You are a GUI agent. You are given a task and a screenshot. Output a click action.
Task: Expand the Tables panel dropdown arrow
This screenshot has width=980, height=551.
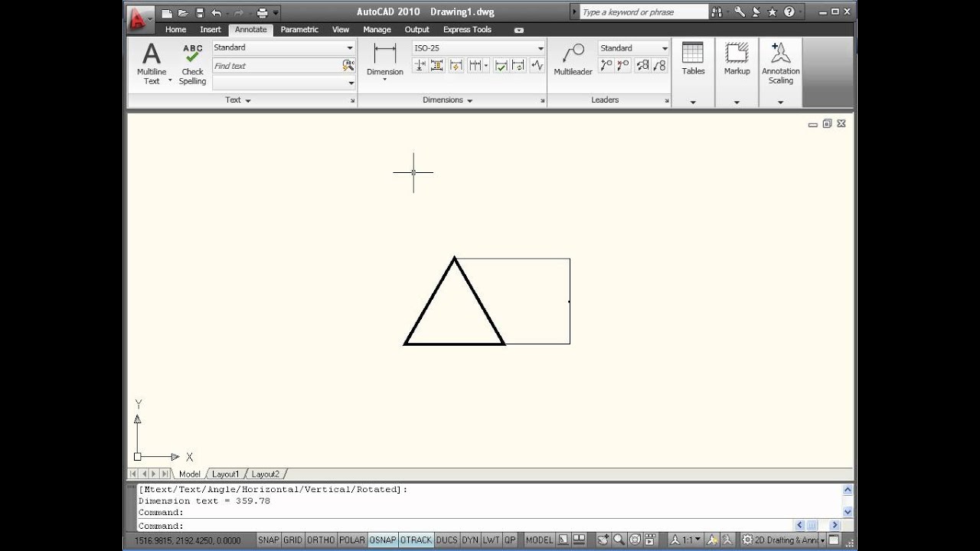click(x=693, y=102)
